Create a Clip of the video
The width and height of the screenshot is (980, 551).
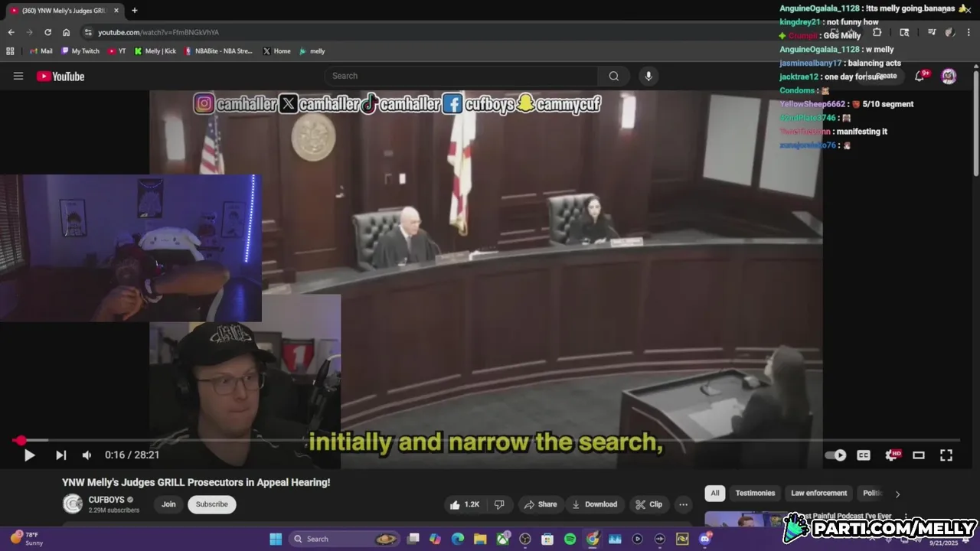(x=648, y=504)
